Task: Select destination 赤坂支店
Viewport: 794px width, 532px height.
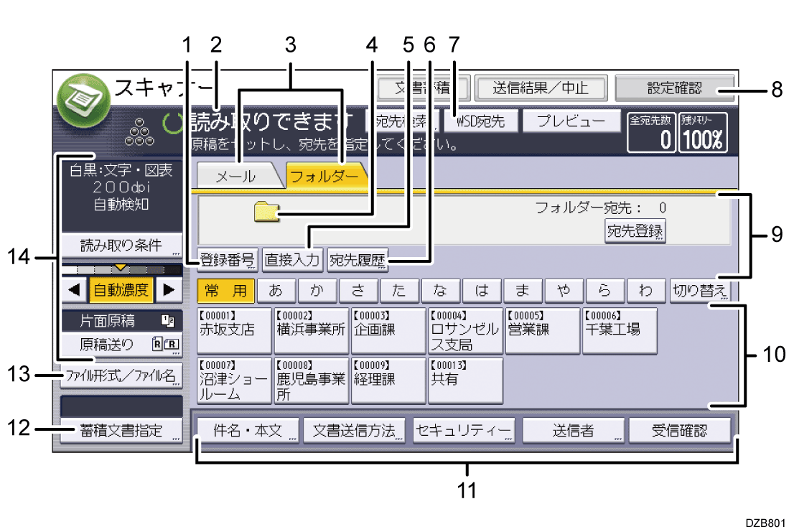Action: pyautogui.click(x=233, y=330)
